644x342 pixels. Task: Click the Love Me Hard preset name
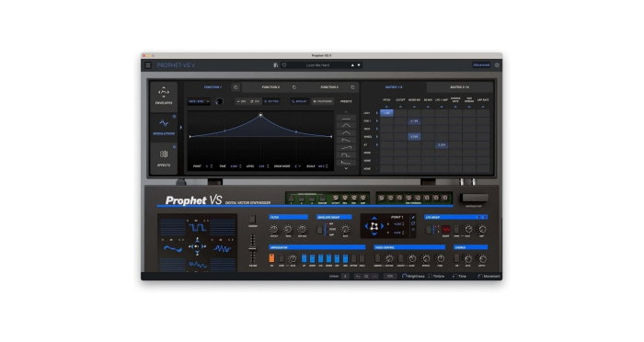[x=317, y=65]
